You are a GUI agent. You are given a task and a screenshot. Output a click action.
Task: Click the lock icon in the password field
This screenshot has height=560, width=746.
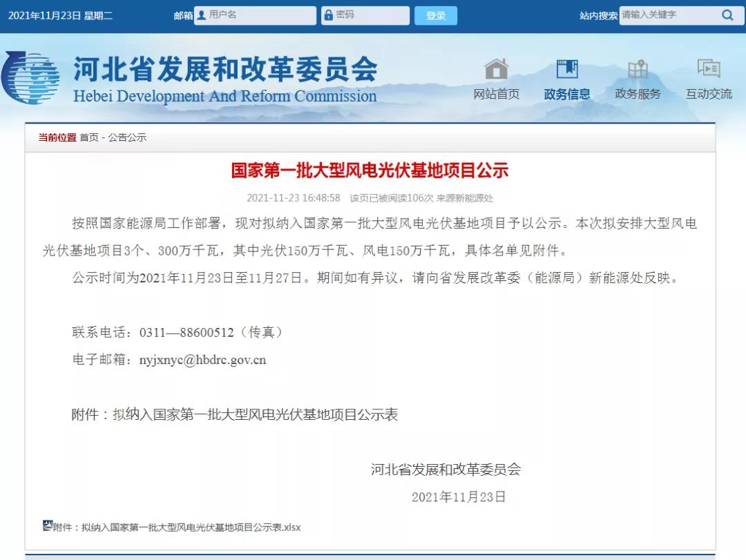(x=328, y=15)
